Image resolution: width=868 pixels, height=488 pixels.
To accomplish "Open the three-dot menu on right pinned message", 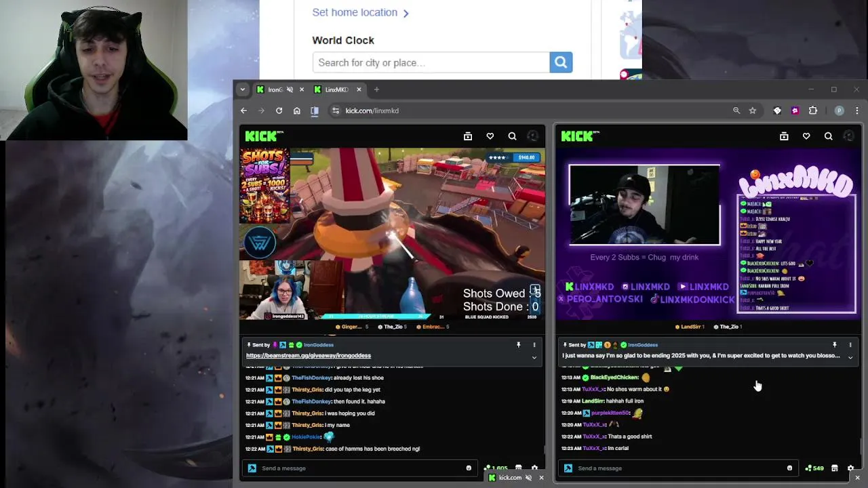I will tap(850, 345).
